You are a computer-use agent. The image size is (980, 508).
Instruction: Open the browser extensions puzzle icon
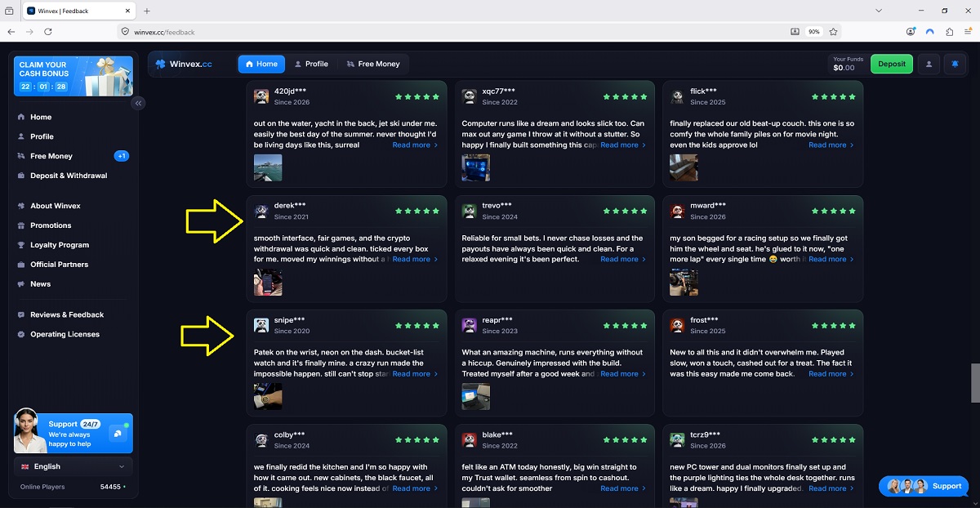point(949,32)
